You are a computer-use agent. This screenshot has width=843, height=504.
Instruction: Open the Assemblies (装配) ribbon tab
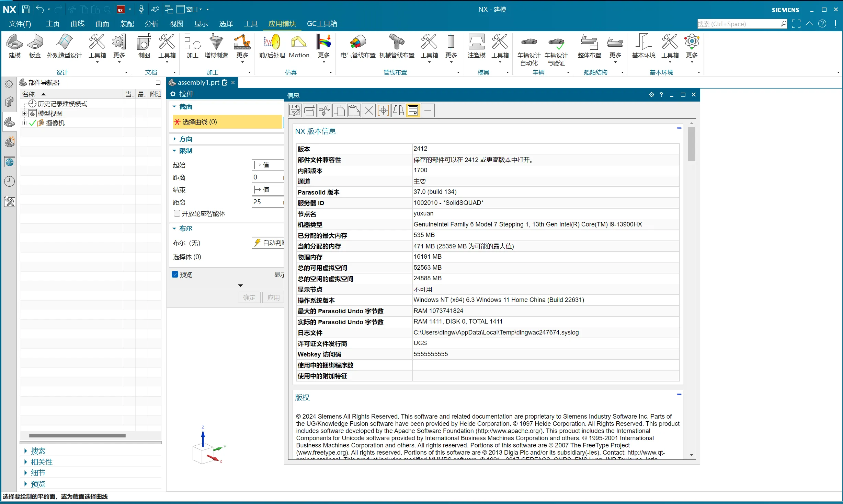tap(127, 24)
